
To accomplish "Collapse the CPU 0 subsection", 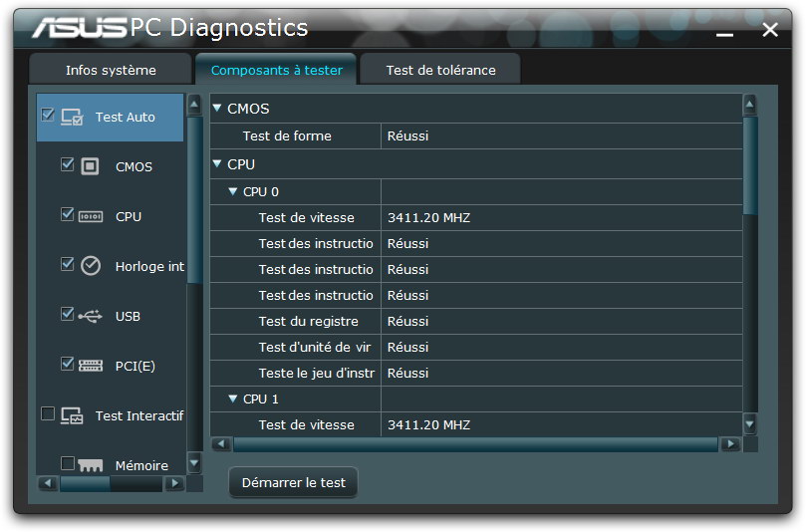I will pyautogui.click(x=233, y=191).
